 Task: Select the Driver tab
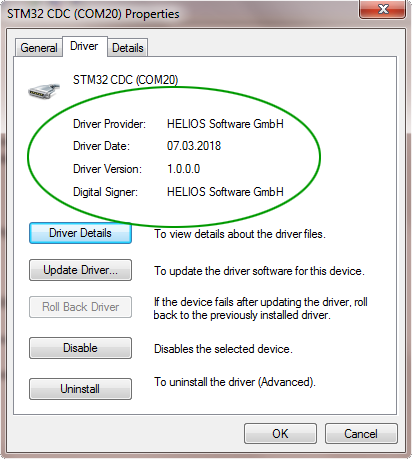pyautogui.click(x=84, y=46)
